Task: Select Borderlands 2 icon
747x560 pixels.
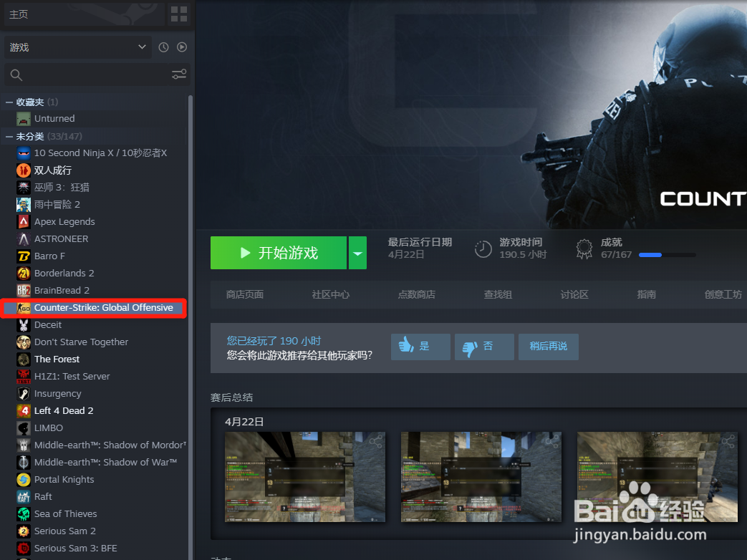Action: [x=24, y=274]
